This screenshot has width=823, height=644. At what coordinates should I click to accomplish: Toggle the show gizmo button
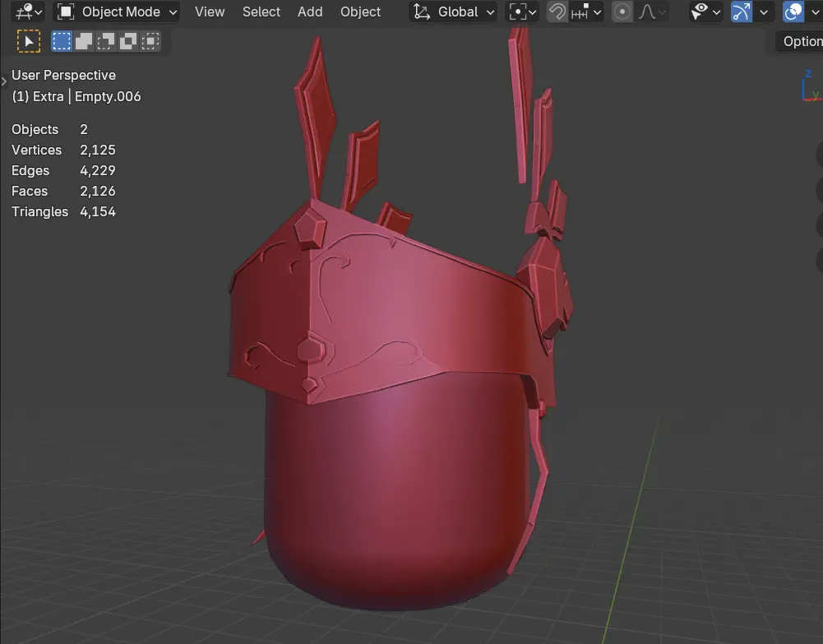[742, 12]
